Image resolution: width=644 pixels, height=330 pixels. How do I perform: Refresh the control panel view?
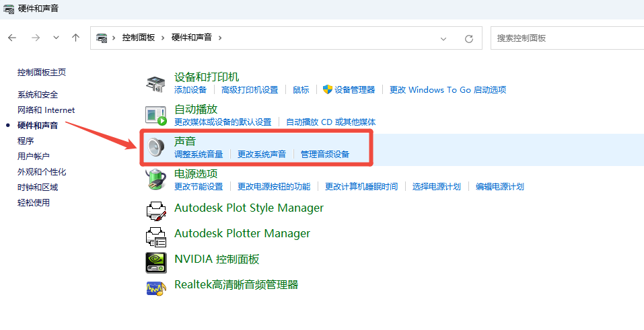click(x=468, y=38)
